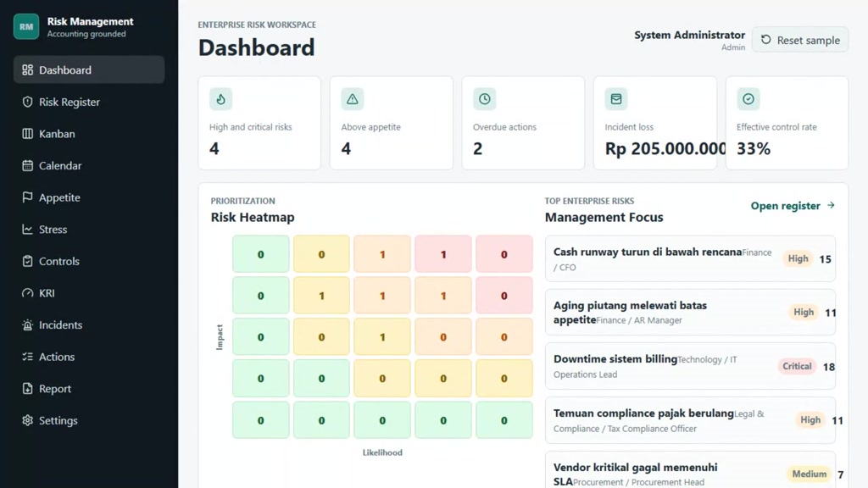Open the Vendor kritikal gagal memenuhi SLA risk
The height and width of the screenshot is (488, 868).
click(x=690, y=470)
